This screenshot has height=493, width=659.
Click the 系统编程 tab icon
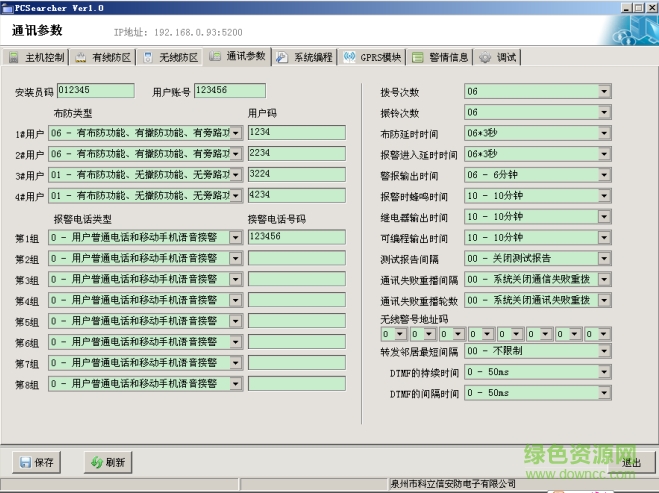tap(282, 57)
